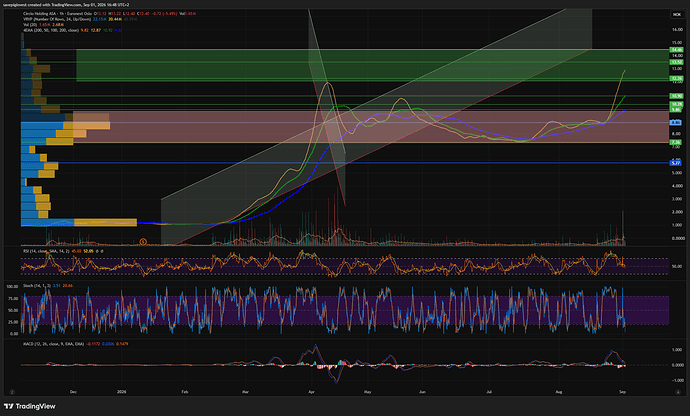Click the -1.000 value on the MACD axis
This screenshot has height=416, width=690.
tap(678, 380)
